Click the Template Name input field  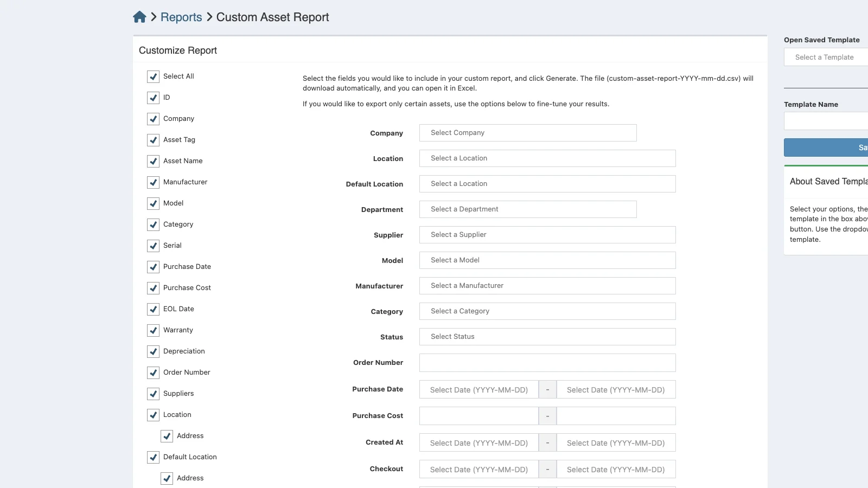point(826,121)
